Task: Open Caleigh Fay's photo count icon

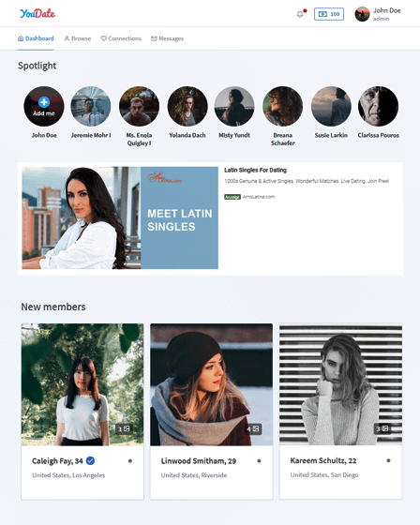Action: [x=124, y=428]
